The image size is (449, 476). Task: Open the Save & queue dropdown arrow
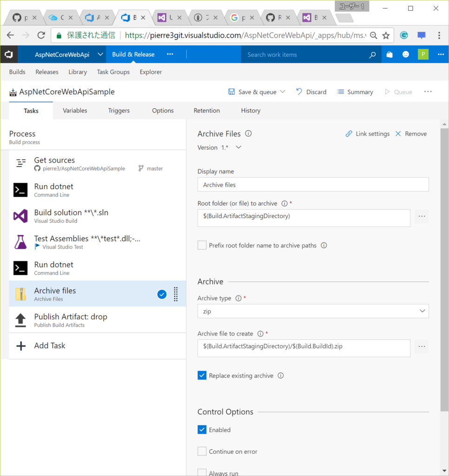[x=283, y=92]
